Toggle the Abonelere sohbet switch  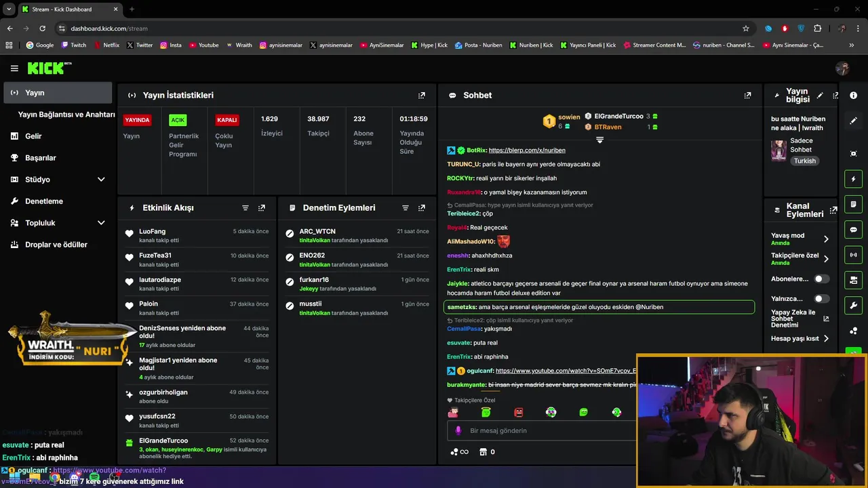point(821,279)
